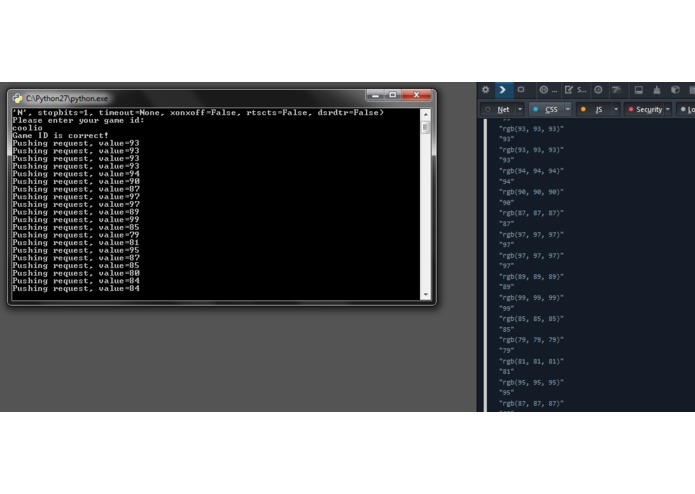Click log entry "rgb(89, 89, 89)"

[x=531, y=276]
